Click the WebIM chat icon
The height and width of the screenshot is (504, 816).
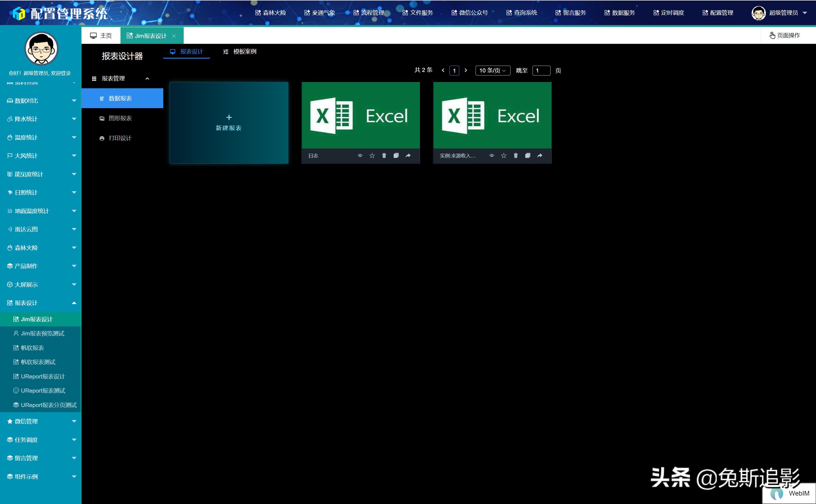click(777, 493)
